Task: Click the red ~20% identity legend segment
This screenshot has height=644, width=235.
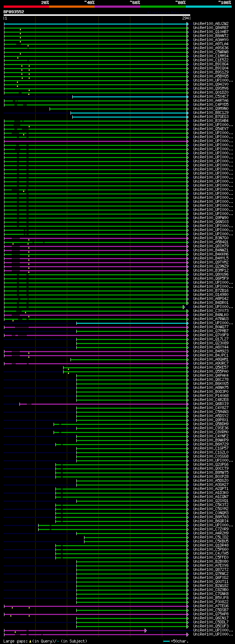Action: (26, 7)
